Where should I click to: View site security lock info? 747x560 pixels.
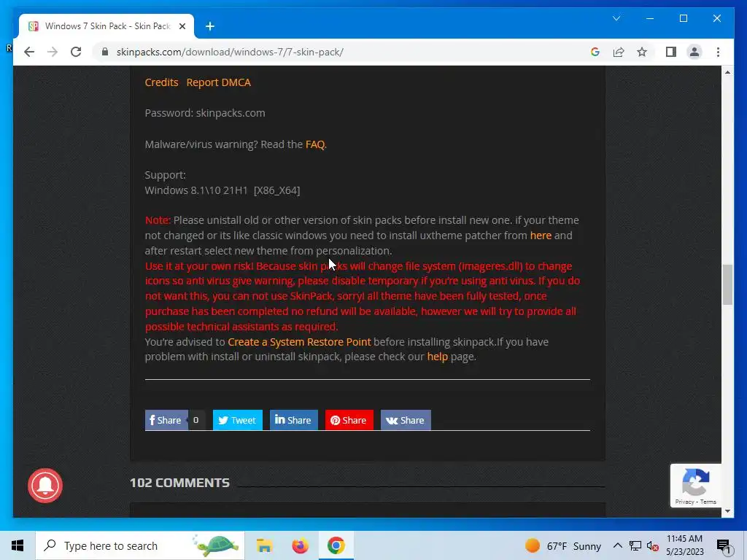tap(105, 52)
